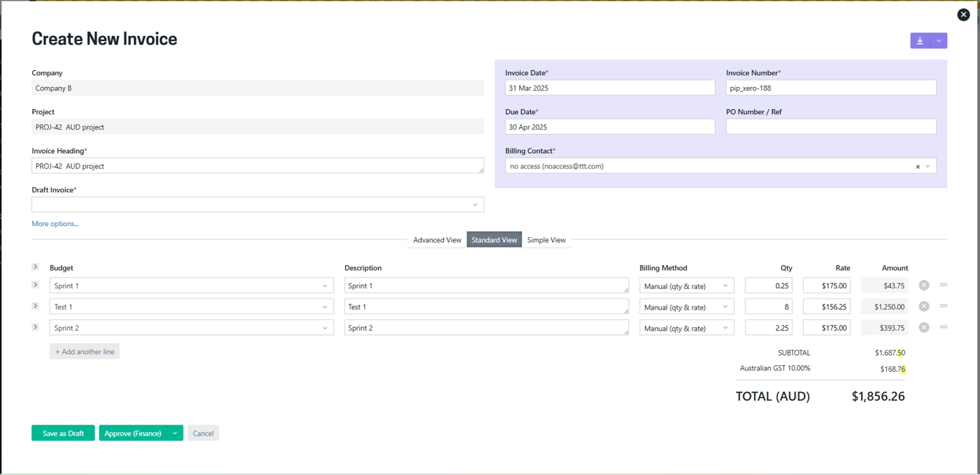Screen dimensions: 980x475
Task: Open the More options link
Action: [55, 224]
